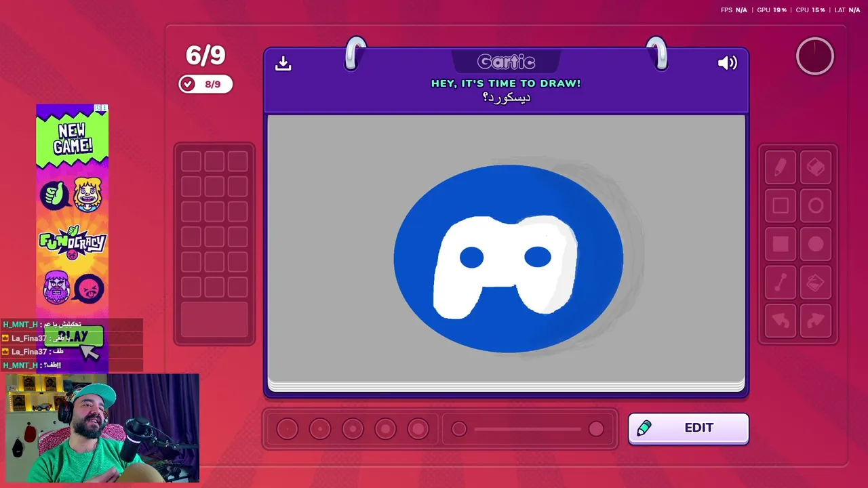
Task: Click the EDIT button
Action: coord(688,428)
